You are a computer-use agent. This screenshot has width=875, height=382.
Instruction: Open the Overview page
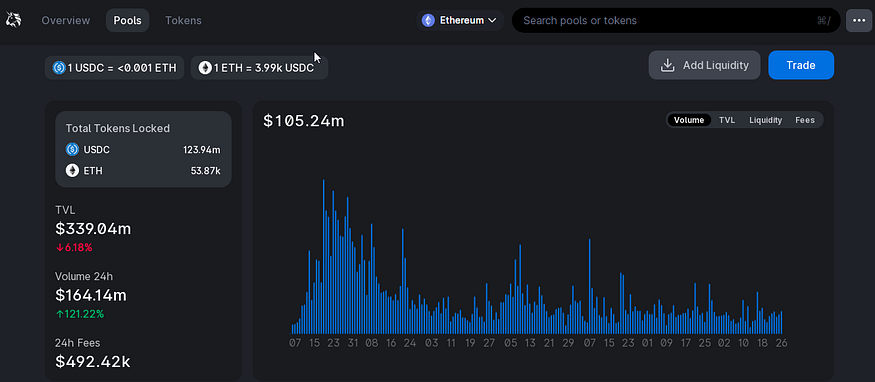point(65,21)
